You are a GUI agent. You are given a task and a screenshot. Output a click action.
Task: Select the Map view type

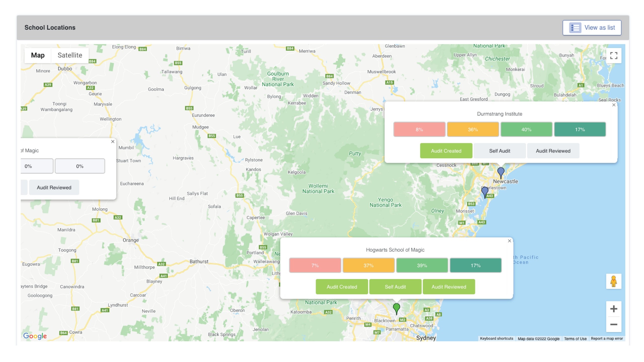[38, 55]
